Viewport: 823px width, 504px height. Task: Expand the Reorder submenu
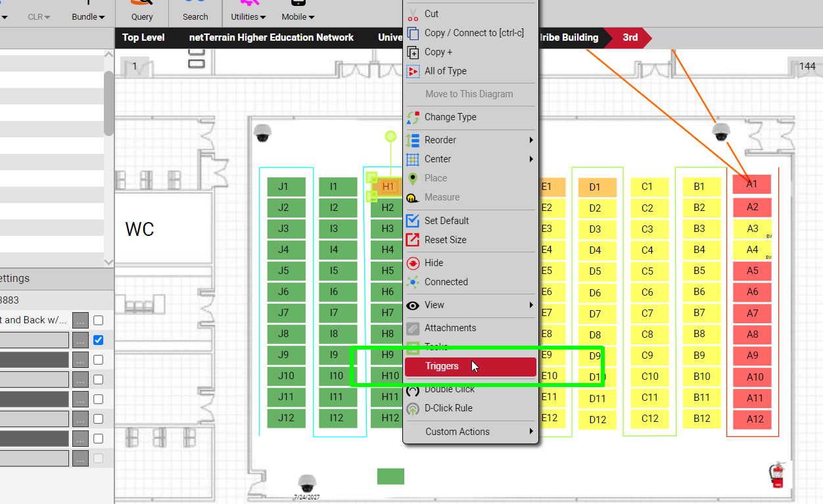point(470,140)
